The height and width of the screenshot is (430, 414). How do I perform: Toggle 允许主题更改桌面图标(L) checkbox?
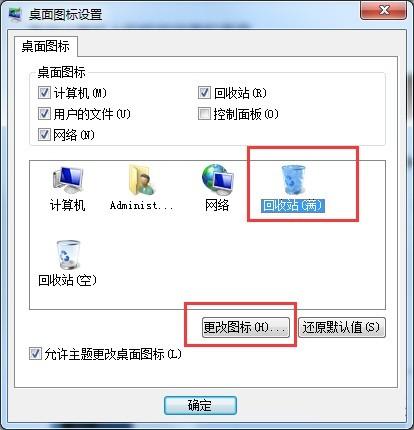(x=35, y=354)
